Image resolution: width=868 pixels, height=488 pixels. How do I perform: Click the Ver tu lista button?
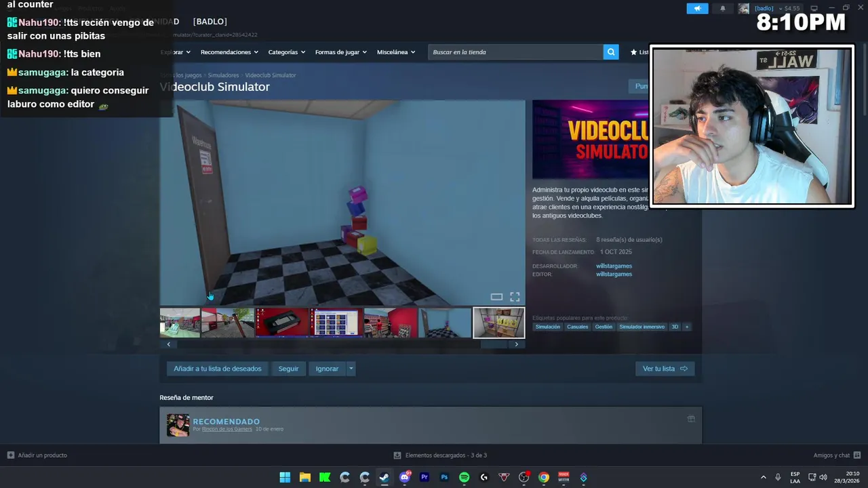click(x=665, y=369)
